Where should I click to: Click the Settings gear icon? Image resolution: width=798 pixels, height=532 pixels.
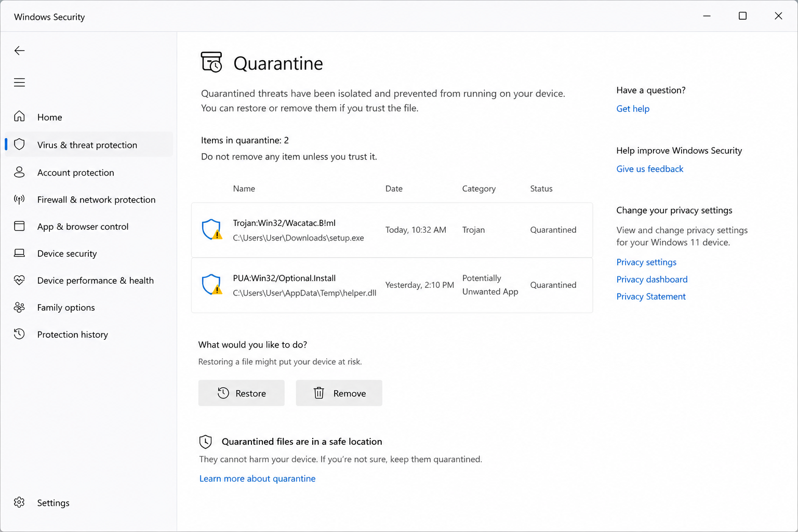pos(19,502)
